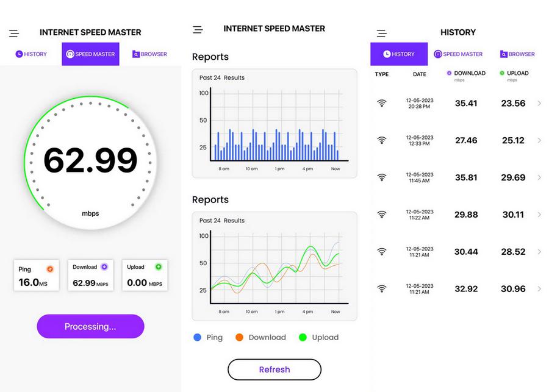
Task: Open hamburger menu on History screen
Action: tap(382, 34)
